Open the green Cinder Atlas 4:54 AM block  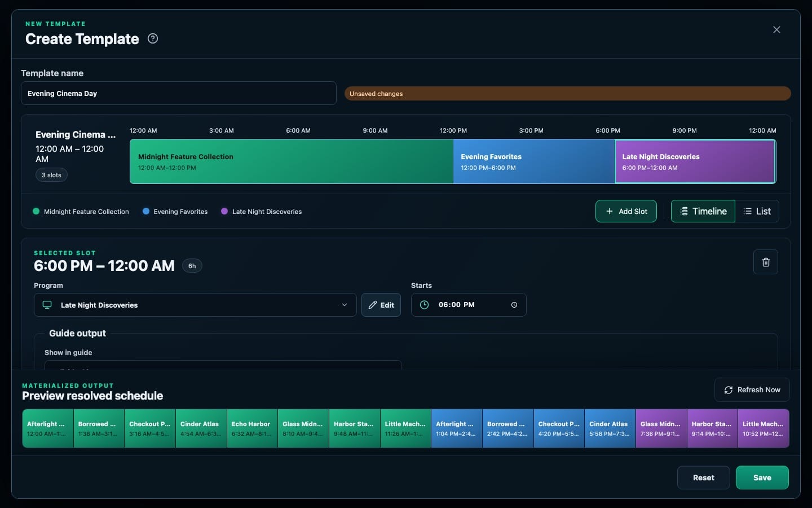coord(201,428)
